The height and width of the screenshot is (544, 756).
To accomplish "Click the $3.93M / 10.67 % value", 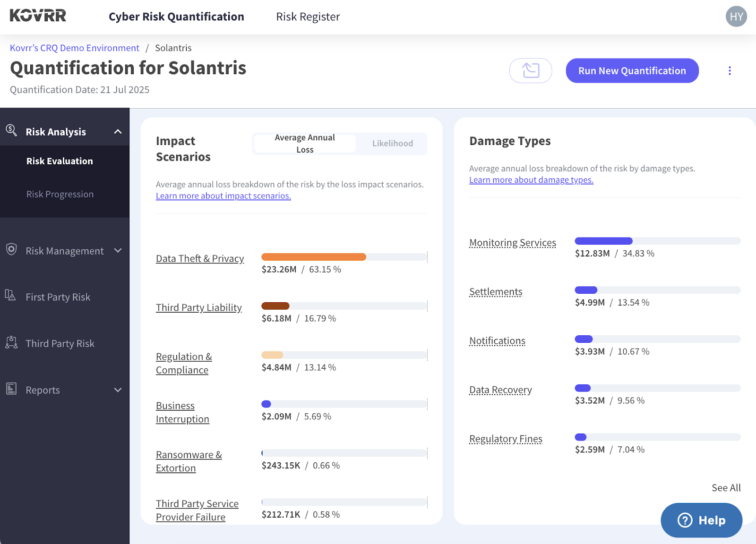I will click(x=612, y=351).
